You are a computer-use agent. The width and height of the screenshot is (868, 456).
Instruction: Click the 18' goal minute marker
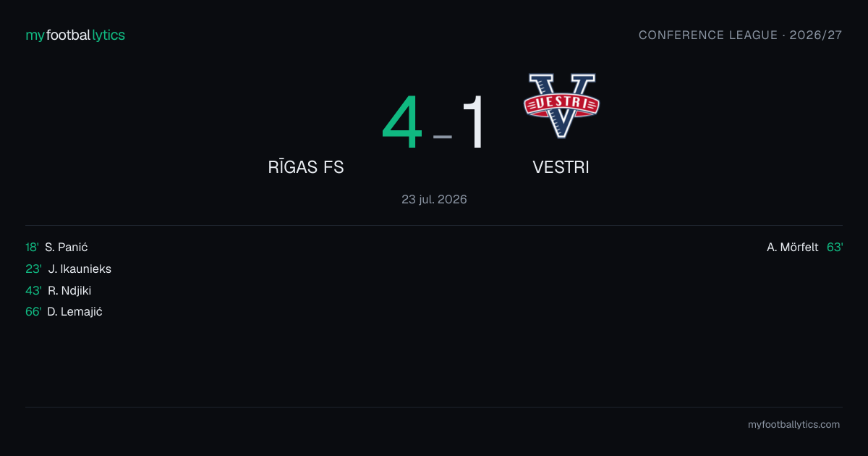click(x=33, y=247)
